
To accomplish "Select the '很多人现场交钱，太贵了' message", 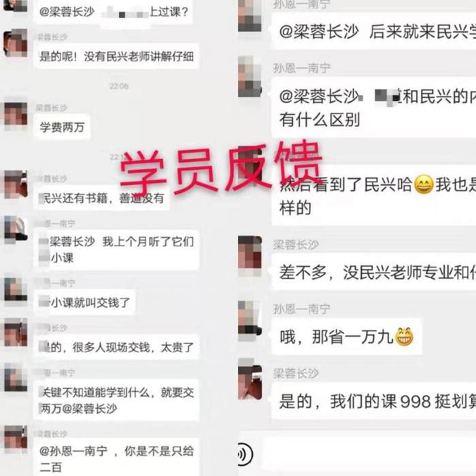I will [x=116, y=347].
